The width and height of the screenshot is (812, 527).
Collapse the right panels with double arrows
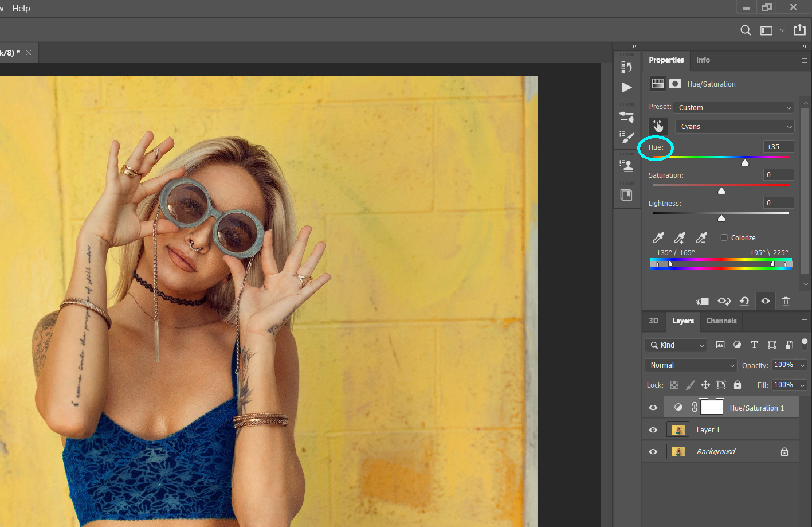tap(805, 46)
